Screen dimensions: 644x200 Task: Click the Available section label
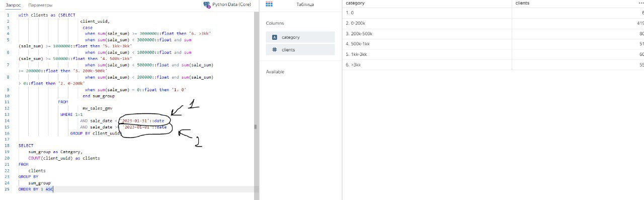click(x=275, y=72)
